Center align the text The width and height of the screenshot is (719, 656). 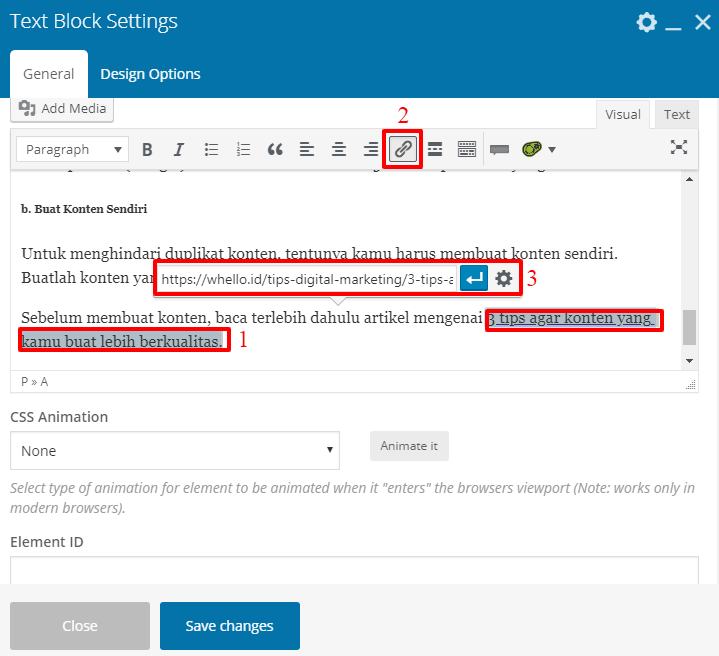coord(339,150)
